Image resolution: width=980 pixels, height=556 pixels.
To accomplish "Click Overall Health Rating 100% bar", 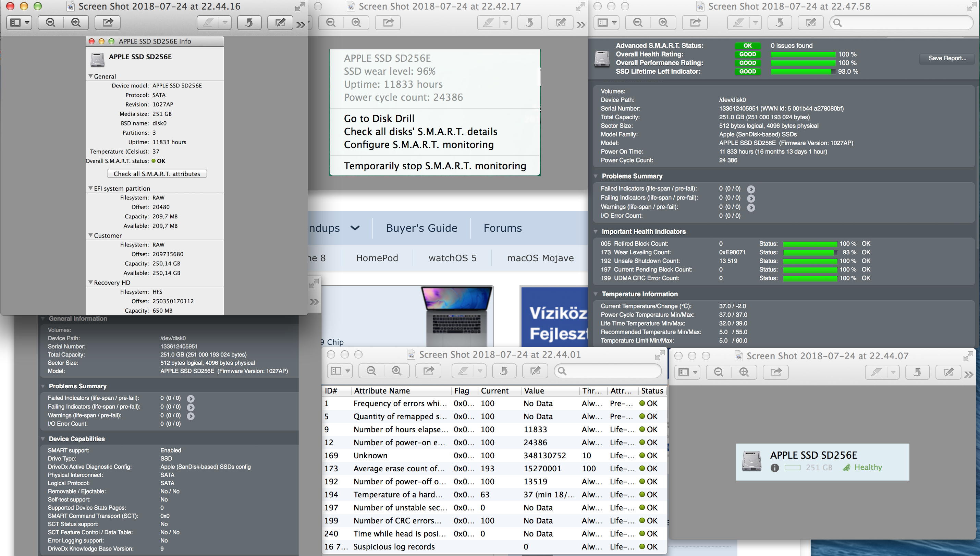I will 803,54.
